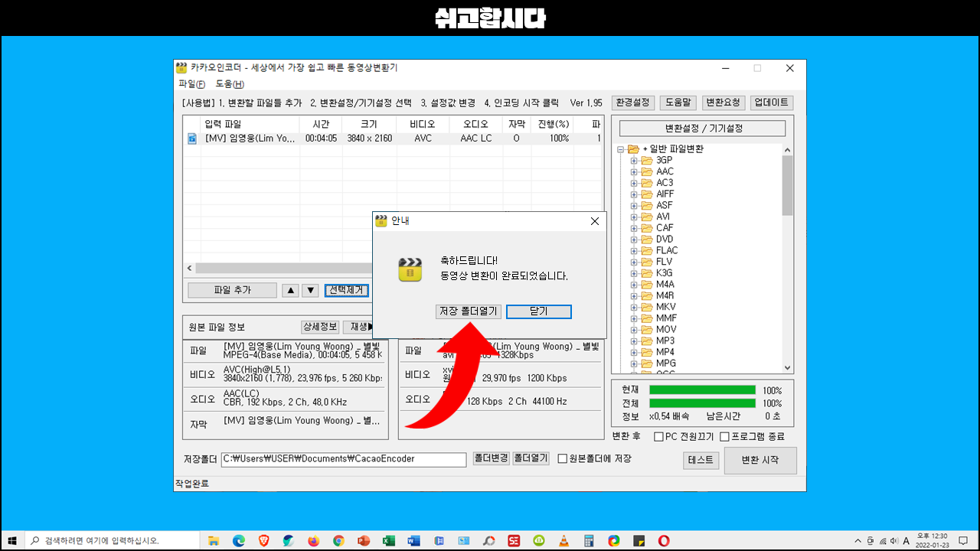This screenshot has width=980, height=551.
Task: Click the 변환설정 / 기기설정 button
Action: click(702, 129)
